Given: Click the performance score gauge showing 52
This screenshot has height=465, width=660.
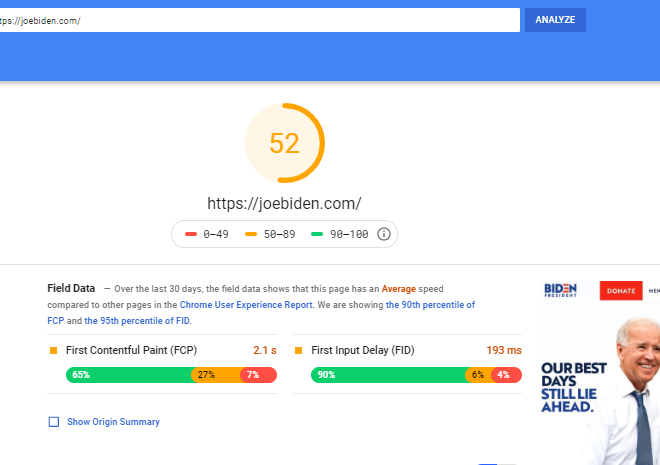Looking at the screenshot, I should pos(285,143).
